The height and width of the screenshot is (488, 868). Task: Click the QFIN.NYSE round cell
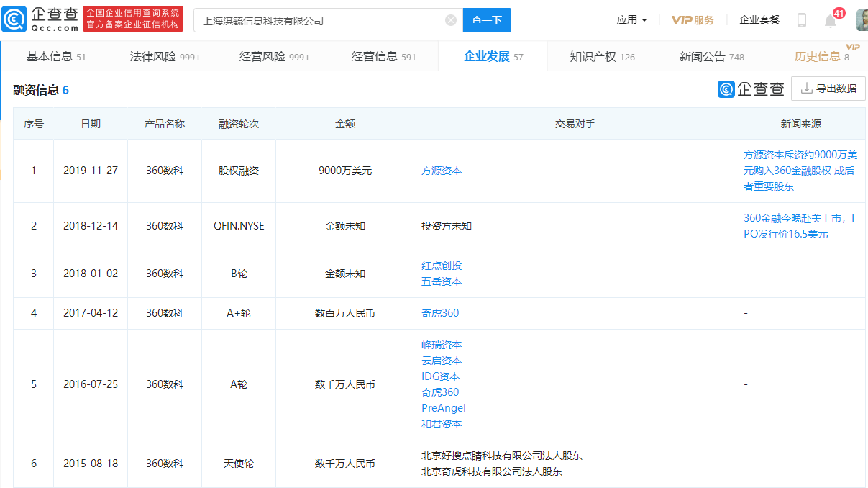point(239,226)
